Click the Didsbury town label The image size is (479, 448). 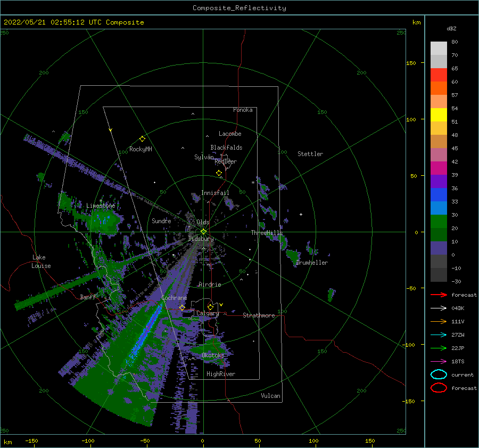click(x=201, y=239)
